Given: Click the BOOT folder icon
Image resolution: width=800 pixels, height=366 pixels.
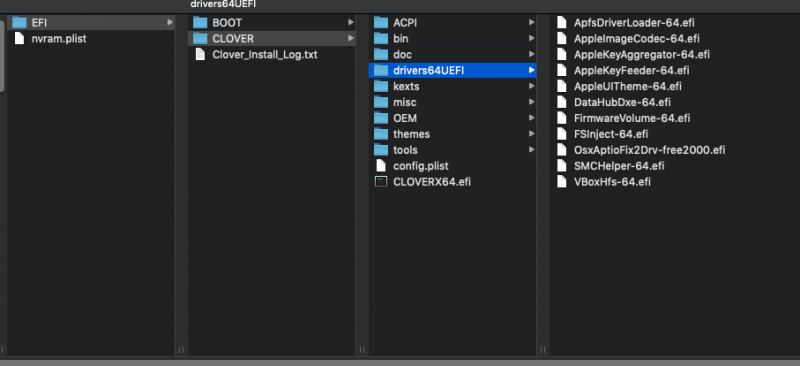Looking at the screenshot, I should coord(200,22).
